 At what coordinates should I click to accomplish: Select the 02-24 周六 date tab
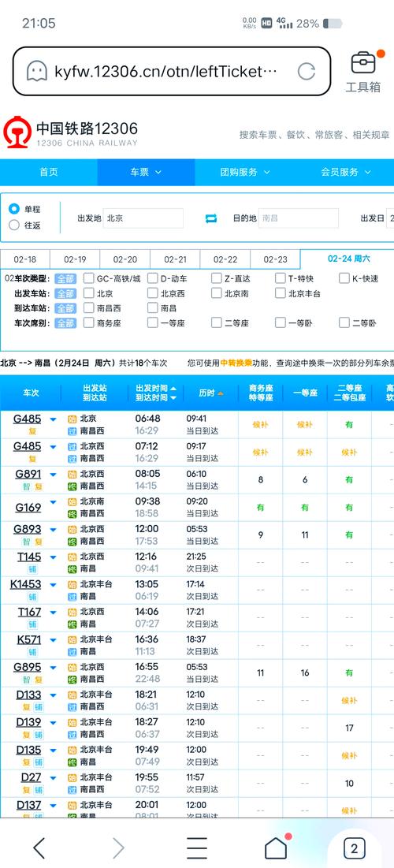click(x=348, y=259)
